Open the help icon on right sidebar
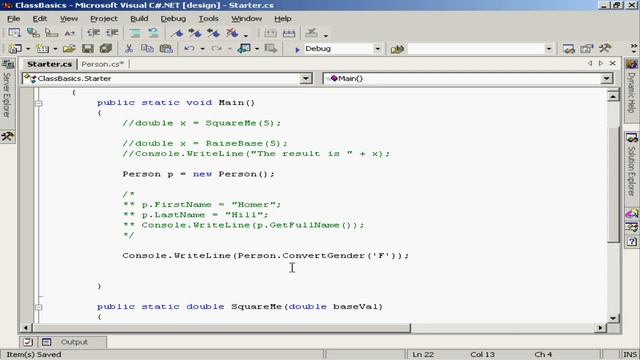Screen dimensions: 640x360 click(631, 241)
